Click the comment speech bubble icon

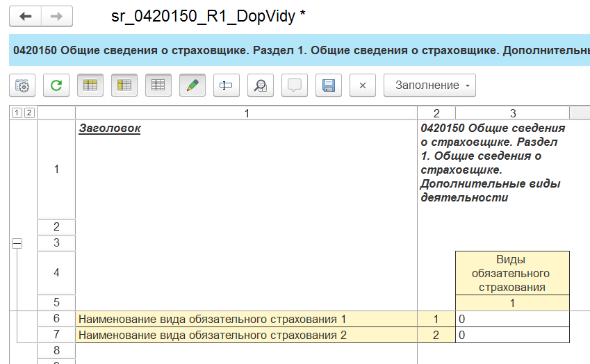[295, 85]
